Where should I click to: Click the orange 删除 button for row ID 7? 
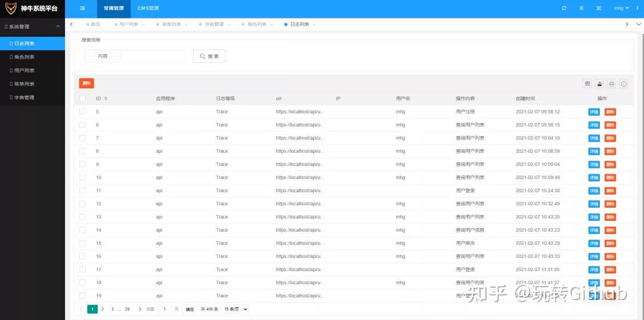611,138
